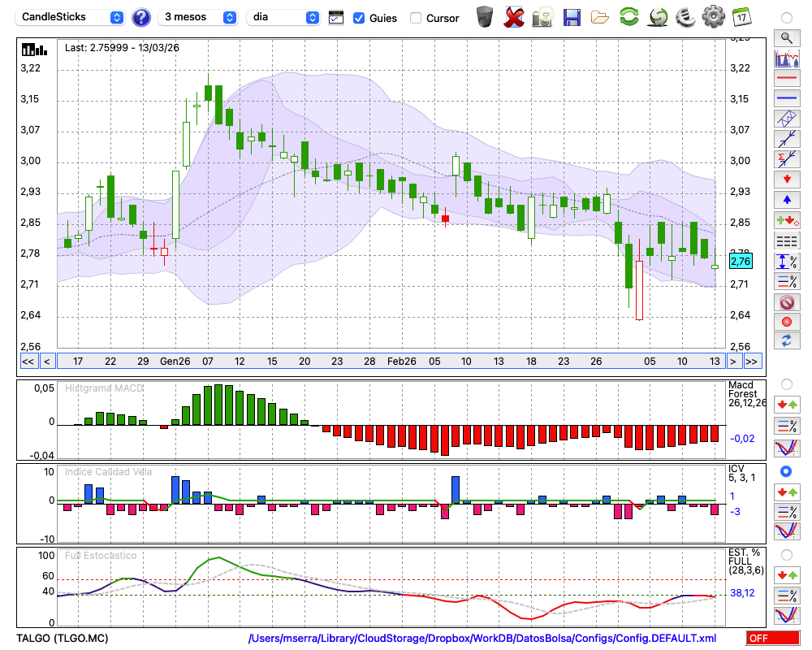Viewport: 812px width, 650px height.
Task: Uncheck the Guies checkbox
Action: coord(359,18)
